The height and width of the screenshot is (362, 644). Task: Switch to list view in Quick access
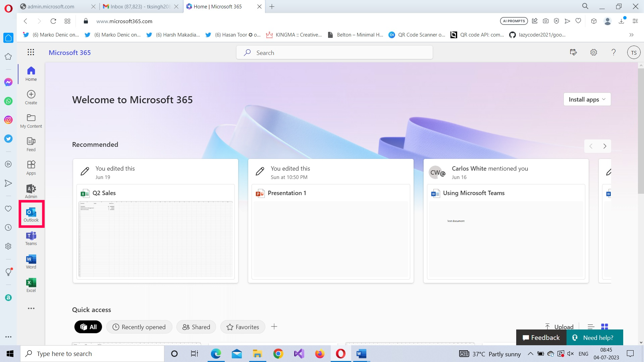(591, 327)
